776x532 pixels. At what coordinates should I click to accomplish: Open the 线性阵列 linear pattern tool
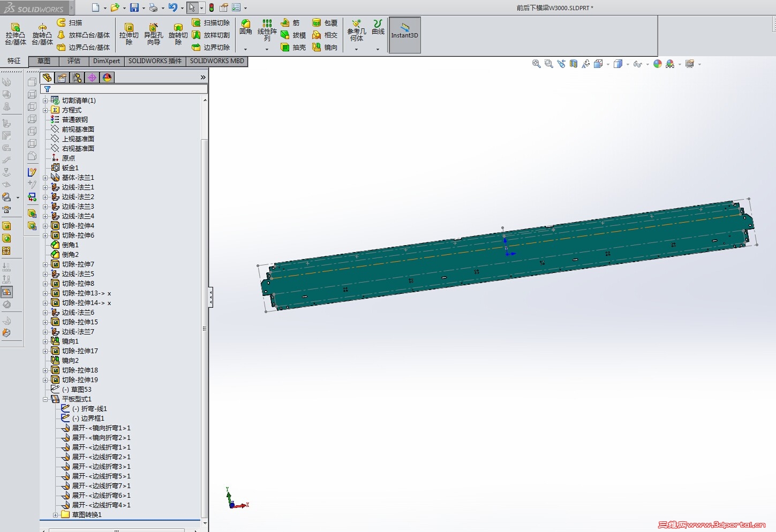click(267, 30)
